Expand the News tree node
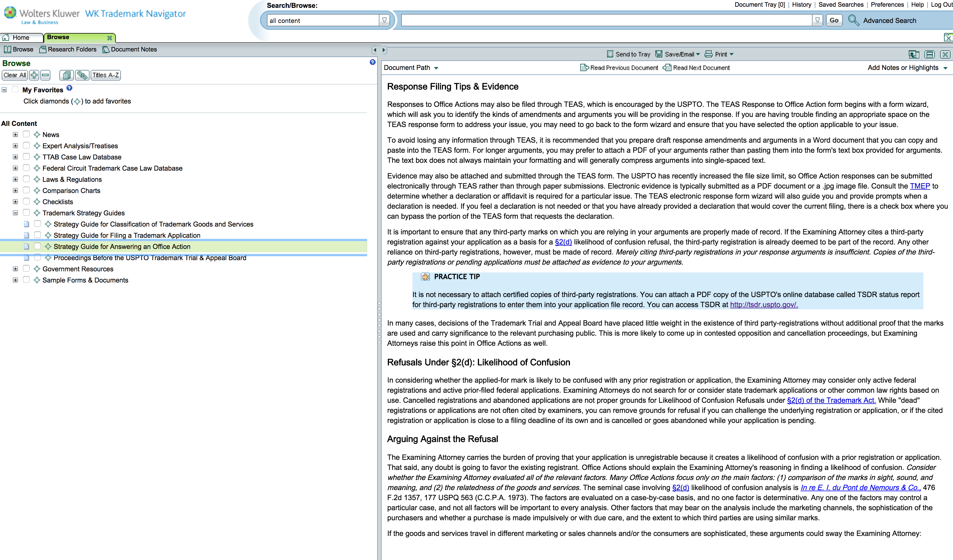953x560 pixels. coord(15,134)
